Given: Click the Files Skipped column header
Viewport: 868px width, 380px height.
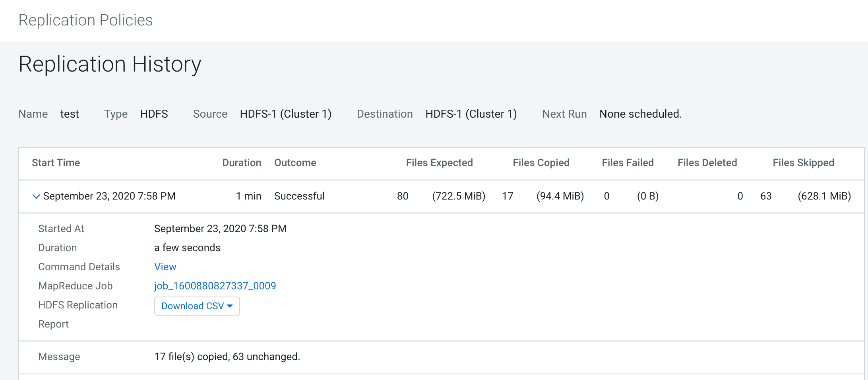Looking at the screenshot, I should 803,163.
